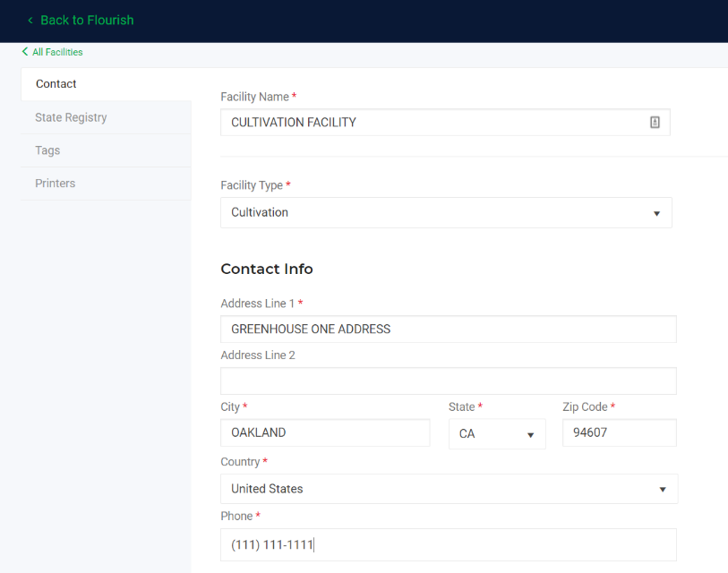Image resolution: width=728 pixels, height=573 pixels.
Task: Open the Facility Type dropdown
Action: pos(446,213)
